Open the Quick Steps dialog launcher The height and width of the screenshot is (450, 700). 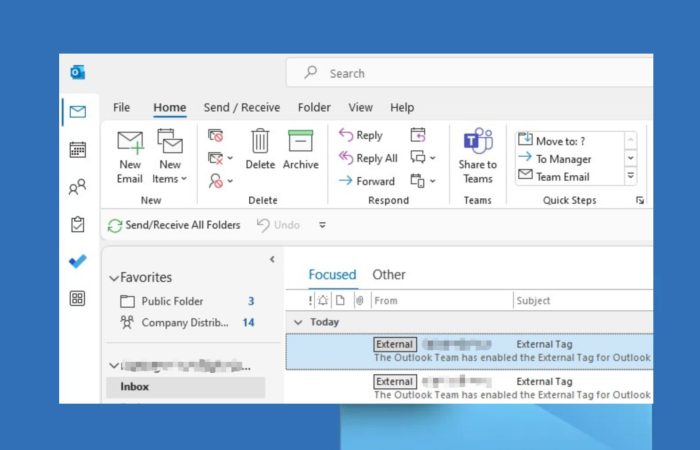(x=640, y=200)
